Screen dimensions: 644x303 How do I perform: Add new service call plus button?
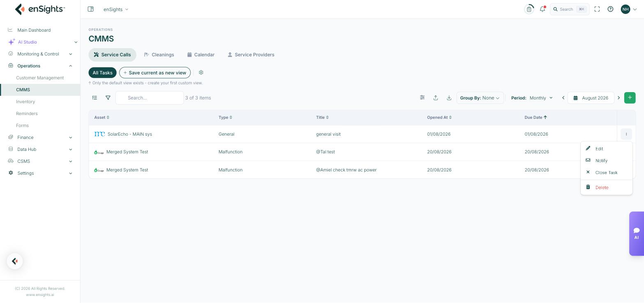(x=630, y=98)
